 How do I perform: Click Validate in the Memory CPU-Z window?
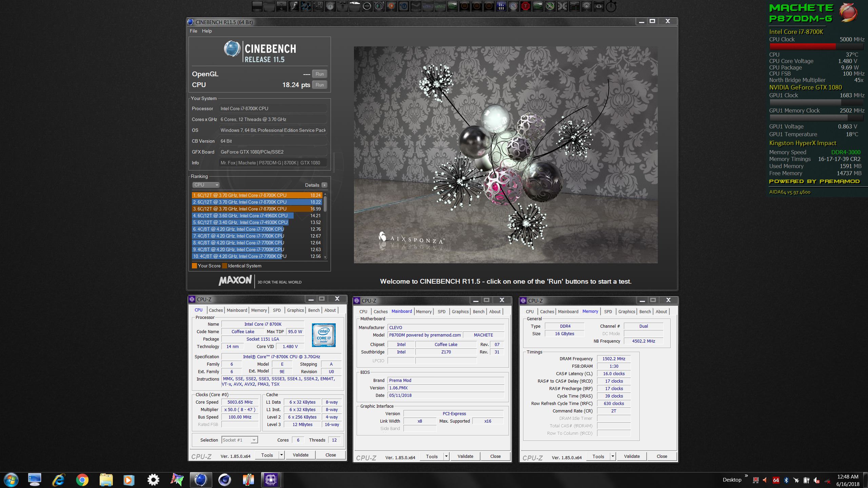[x=632, y=456]
